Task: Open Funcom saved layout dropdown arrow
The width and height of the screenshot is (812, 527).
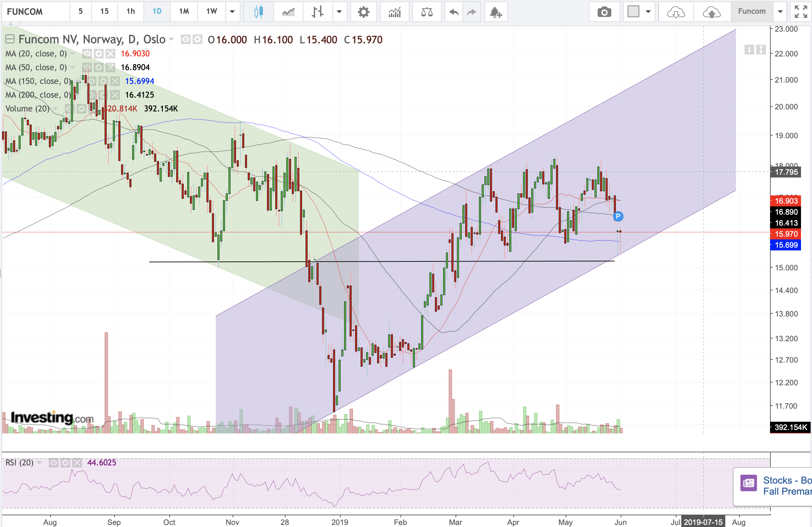Action: point(780,12)
